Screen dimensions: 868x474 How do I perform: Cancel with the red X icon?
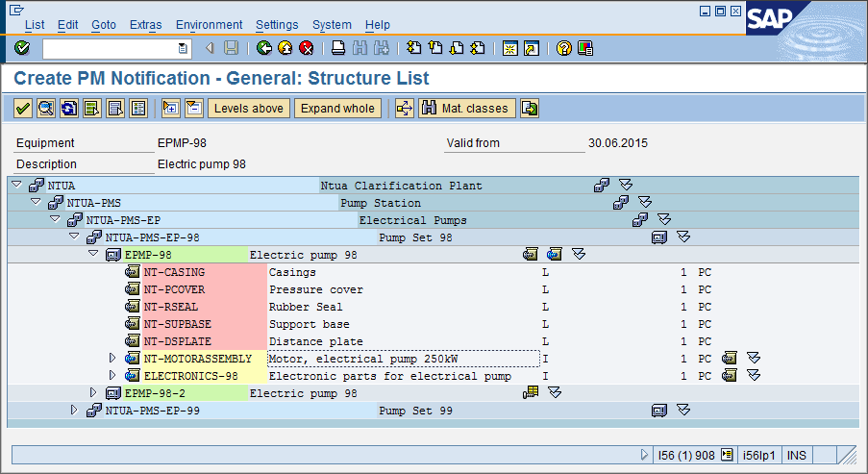(x=306, y=48)
